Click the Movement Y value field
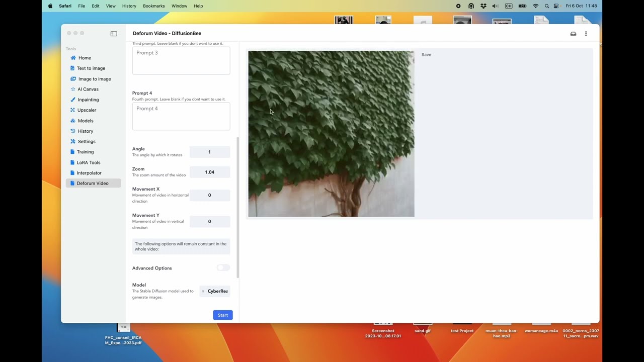The width and height of the screenshot is (644, 362). coord(210,221)
